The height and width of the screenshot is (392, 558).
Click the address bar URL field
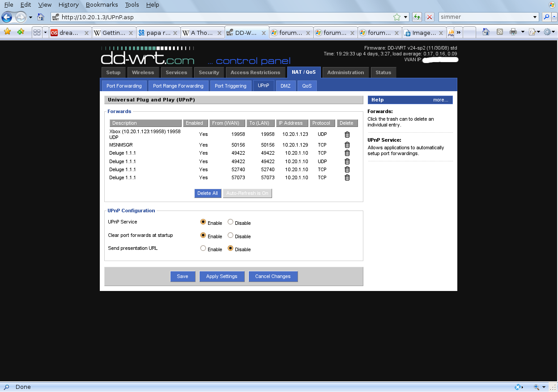coord(221,17)
